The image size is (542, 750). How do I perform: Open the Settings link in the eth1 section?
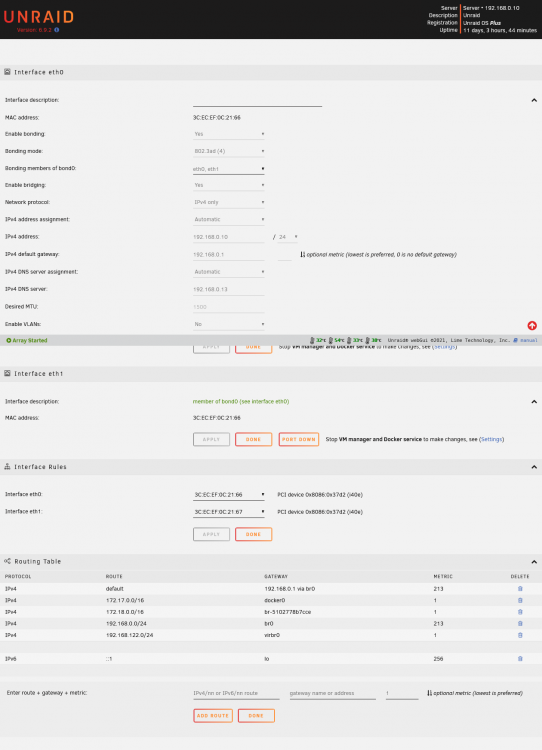[x=491, y=439]
